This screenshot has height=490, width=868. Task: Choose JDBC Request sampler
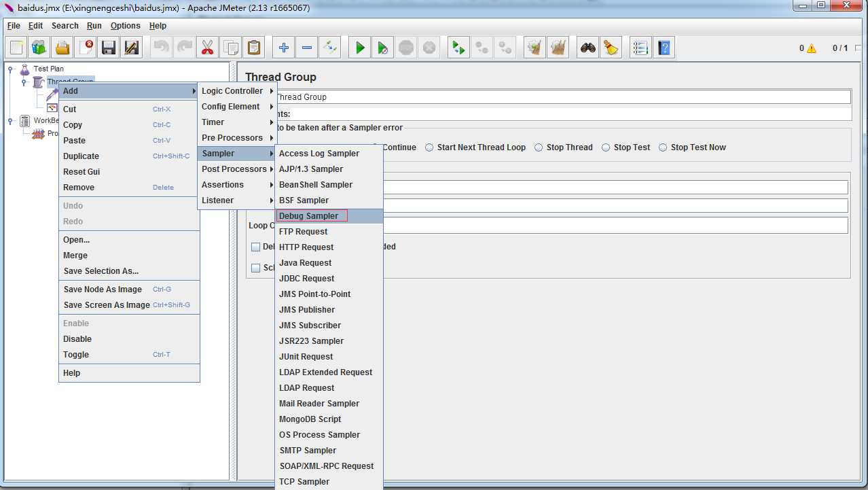[329, 279]
